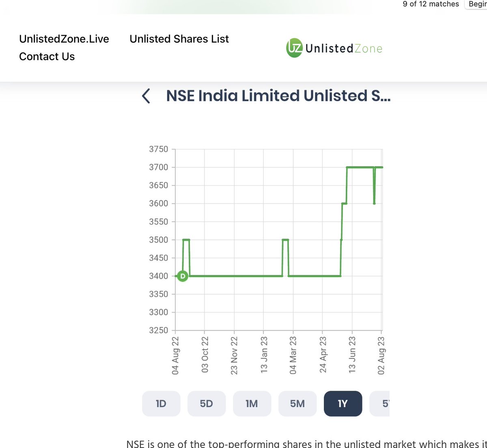Click the 9 of 12 matches indicator
This screenshot has width=487, height=448.
pyautogui.click(x=431, y=4)
